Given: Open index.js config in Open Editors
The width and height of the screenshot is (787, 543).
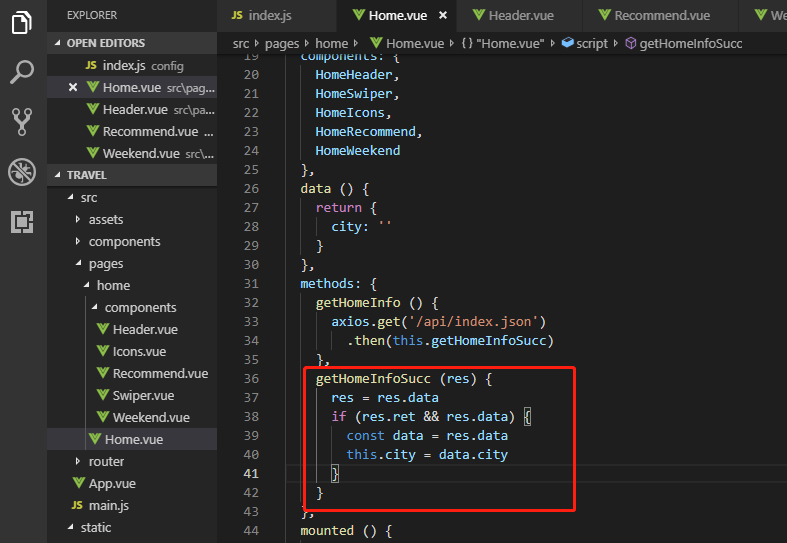Looking at the screenshot, I should point(132,65).
